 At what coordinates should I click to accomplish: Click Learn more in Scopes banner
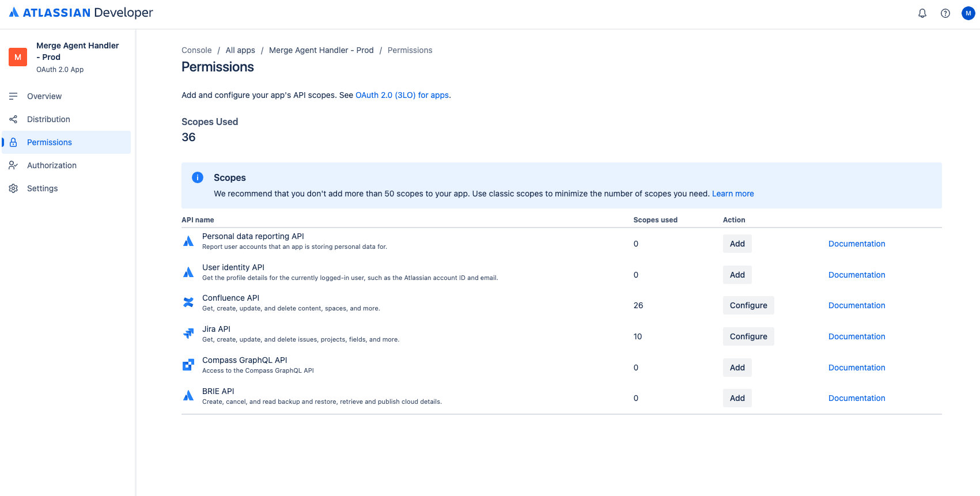(733, 194)
